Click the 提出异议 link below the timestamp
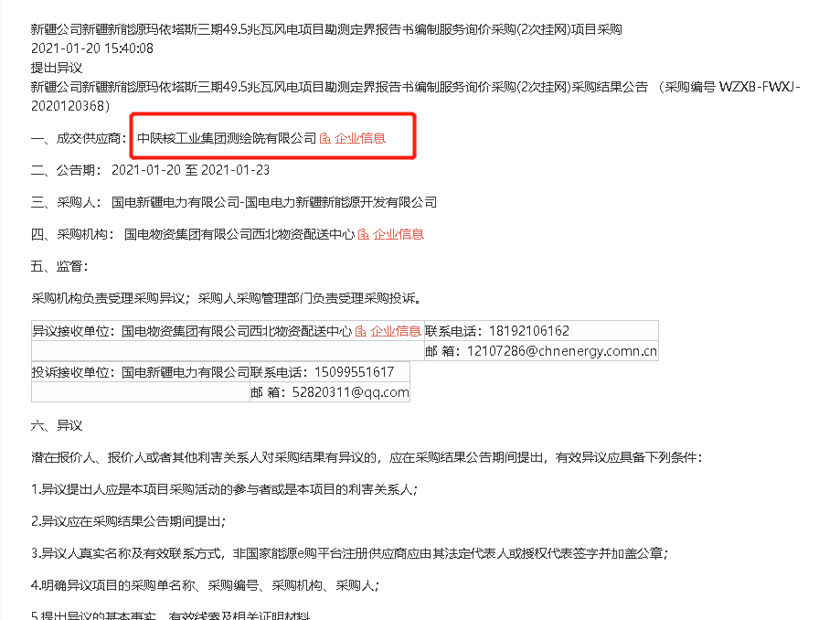The width and height of the screenshot is (840, 620). (57, 68)
